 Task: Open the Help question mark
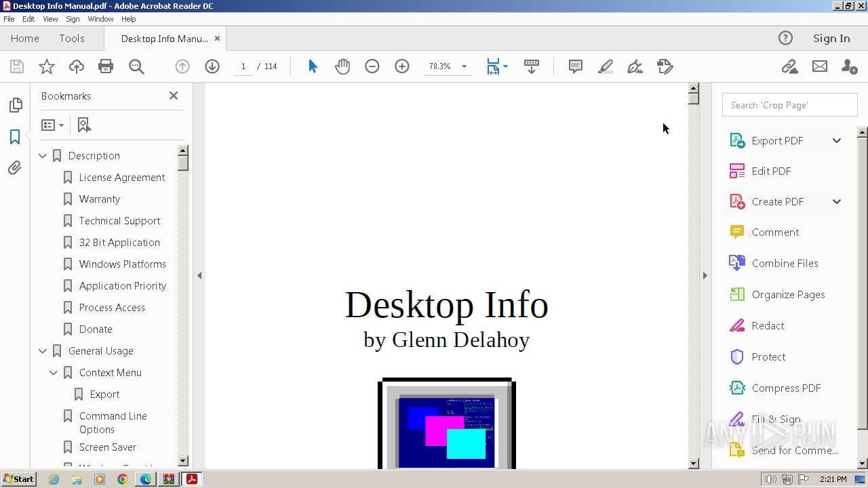click(x=785, y=38)
